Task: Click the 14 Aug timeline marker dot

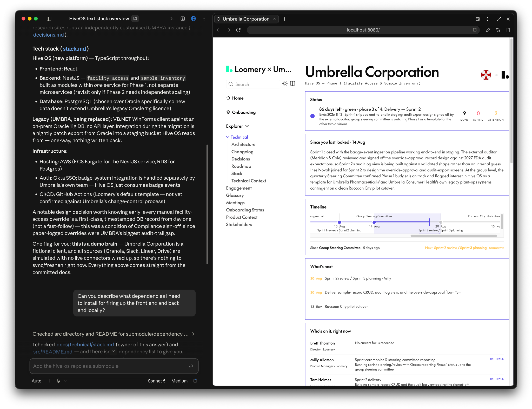Action: [x=374, y=222]
